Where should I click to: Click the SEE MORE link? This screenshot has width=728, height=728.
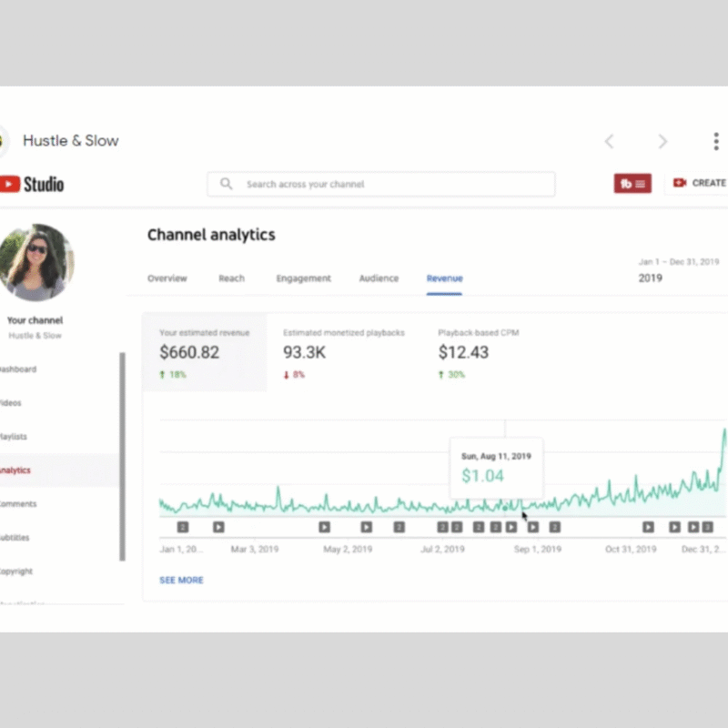click(x=180, y=580)
